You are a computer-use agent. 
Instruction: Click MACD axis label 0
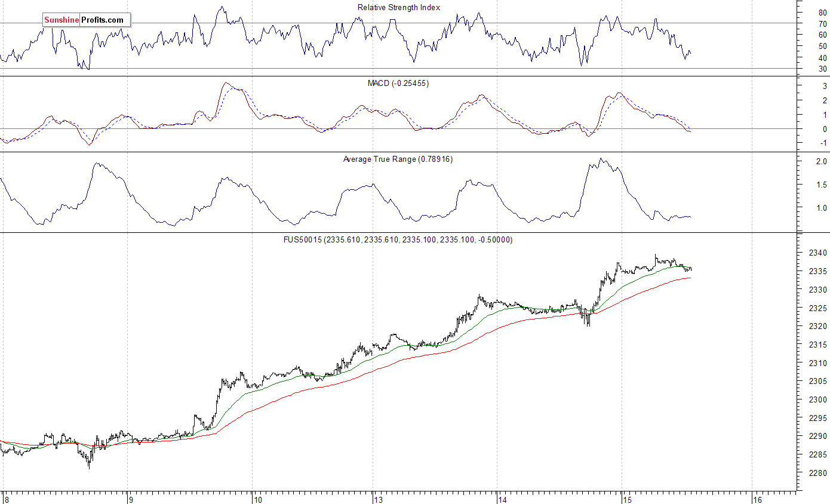825,129
